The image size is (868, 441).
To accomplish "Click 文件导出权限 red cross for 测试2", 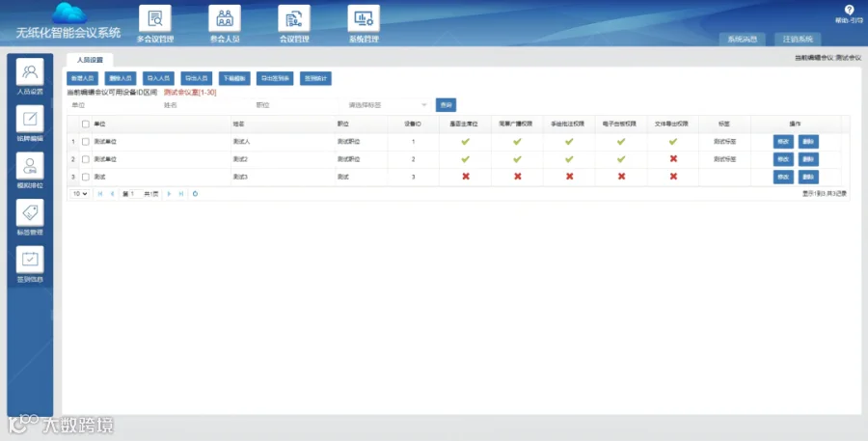I will (673, 159).
